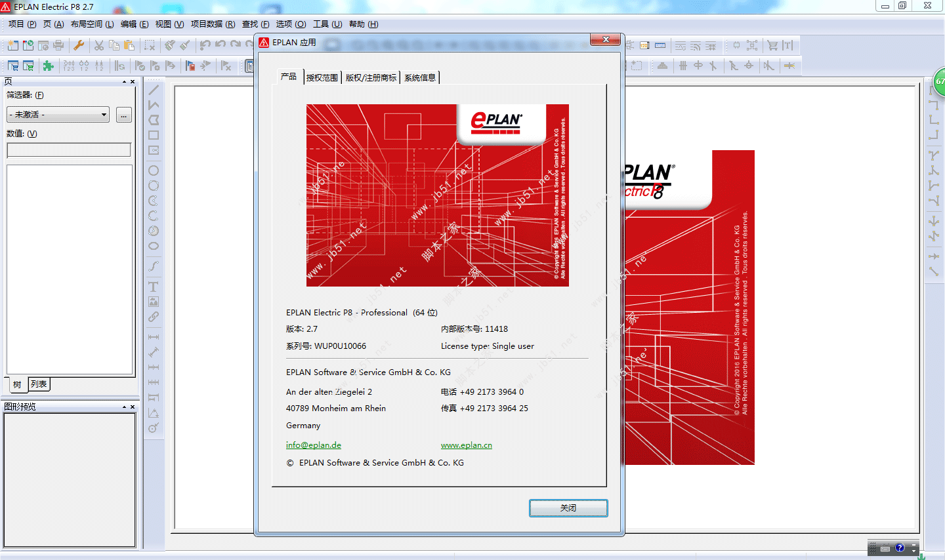Switch to the 树 tab in page navigator
The height and width of the screenshot is (560, 945).
point(17,385)
